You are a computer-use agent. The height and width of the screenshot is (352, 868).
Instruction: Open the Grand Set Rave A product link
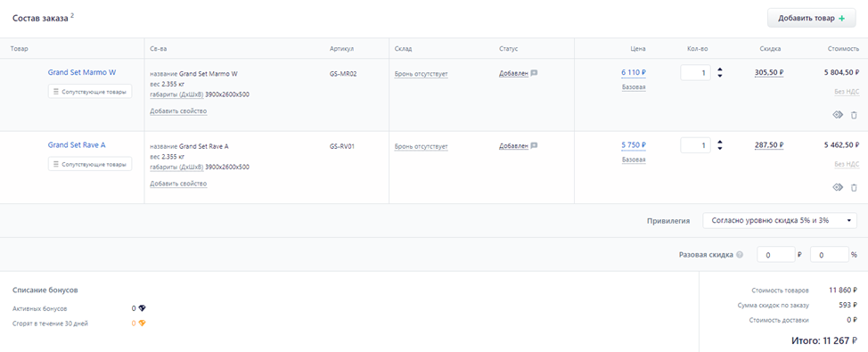coord(77,145)
